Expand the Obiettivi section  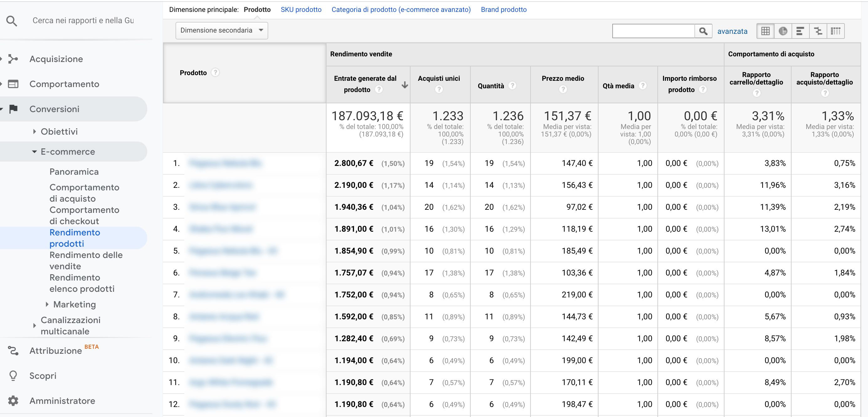[34, 131]
